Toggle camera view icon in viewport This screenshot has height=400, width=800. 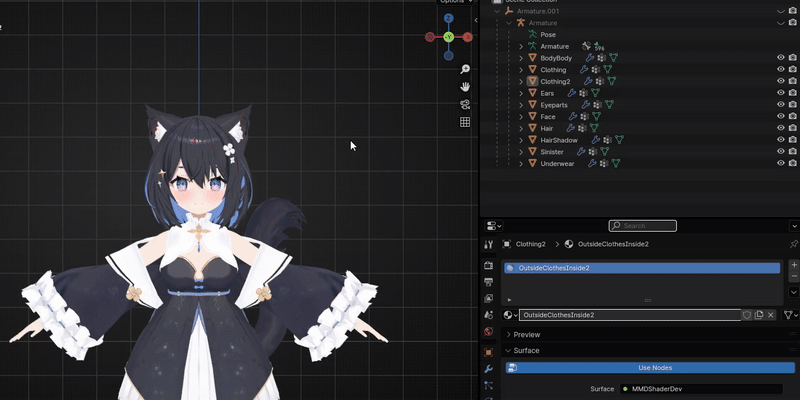tap(465, 105)
